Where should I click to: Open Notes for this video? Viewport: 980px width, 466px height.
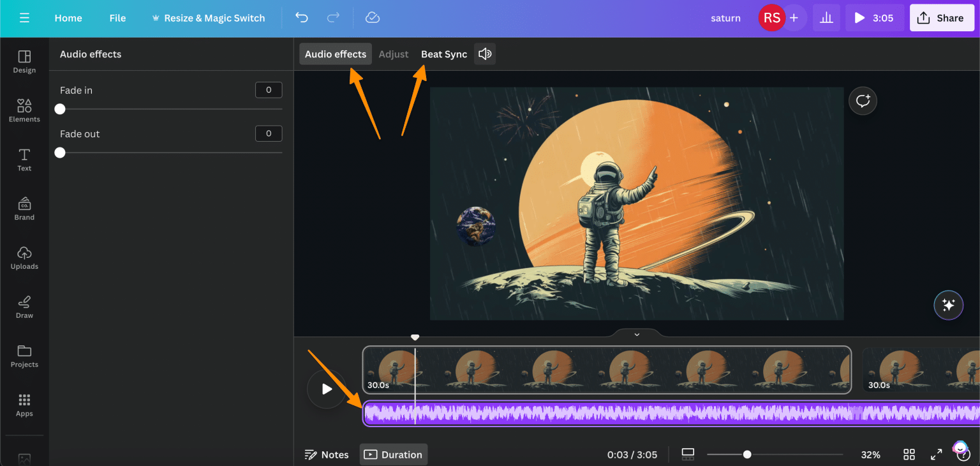click(x=327, y=454)
